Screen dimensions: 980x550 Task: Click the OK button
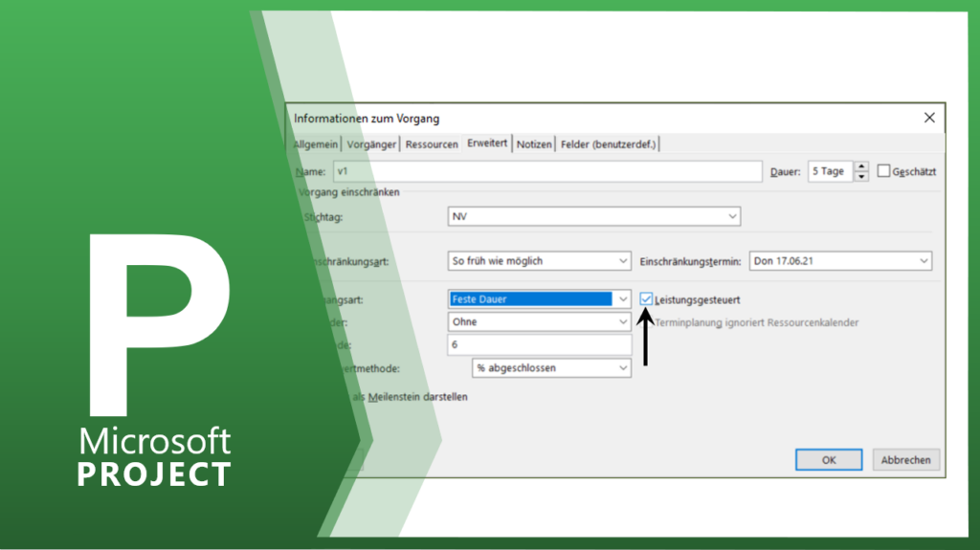pyautogui.click(x=829, y=460)
